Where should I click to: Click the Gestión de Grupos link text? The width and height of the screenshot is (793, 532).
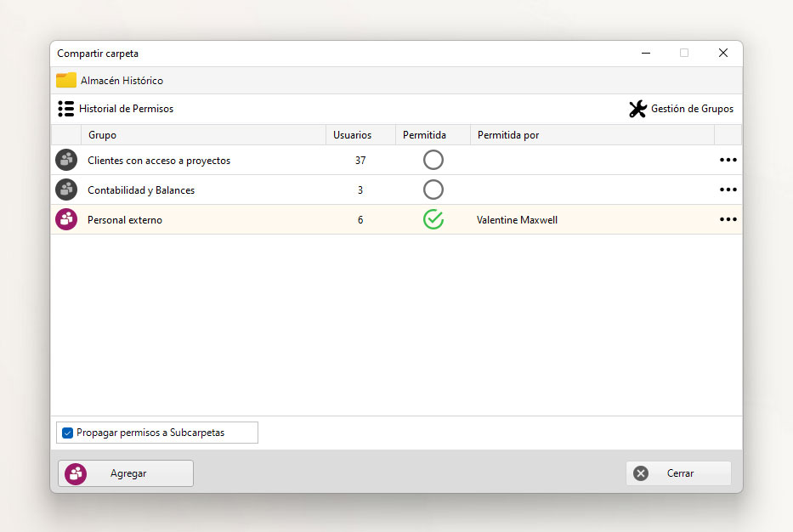click(x=692, y=109)
